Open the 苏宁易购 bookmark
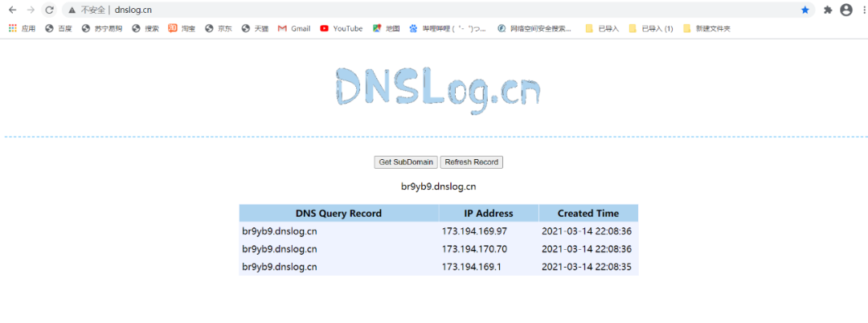 102,28
